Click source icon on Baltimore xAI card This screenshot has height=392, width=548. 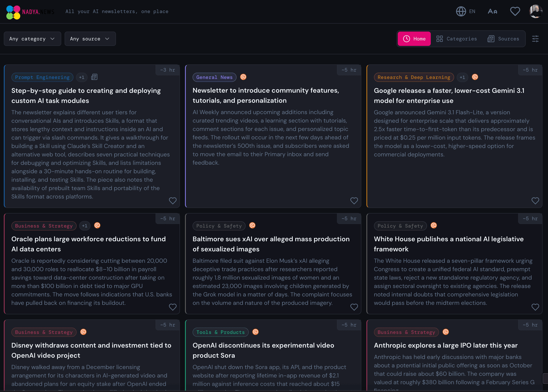(x=252, y=225)
